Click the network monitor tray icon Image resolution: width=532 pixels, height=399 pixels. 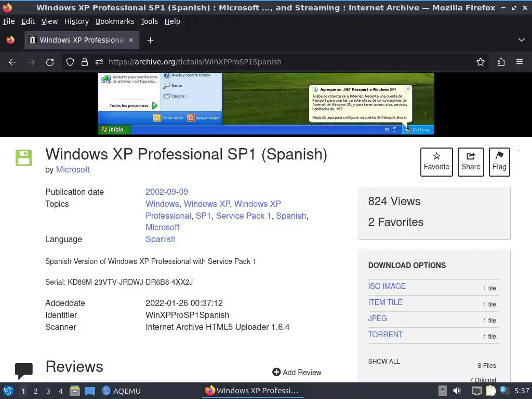[476, 391]
